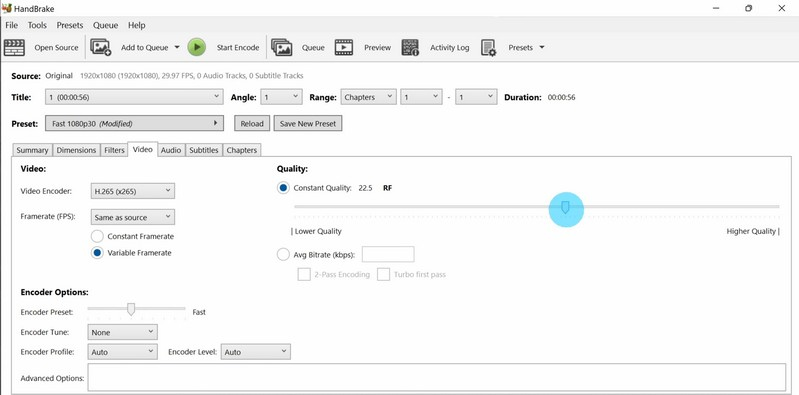Open the ending chapter dropdown
This screenshot has height=395, width=799.
tap(476, 97)
